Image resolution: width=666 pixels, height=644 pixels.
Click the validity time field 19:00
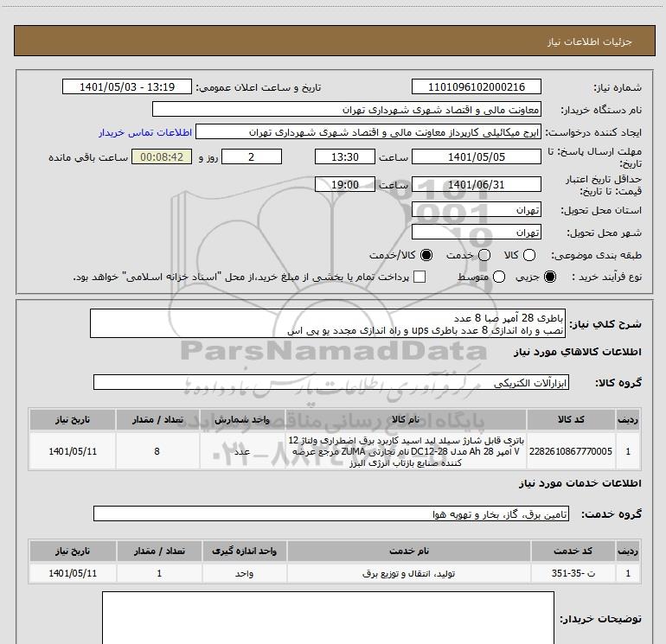pos(345,184)
